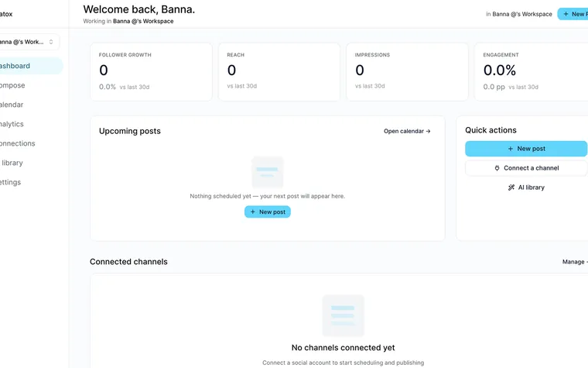588x368 pixels.
Task: Click the plus icon in Upcoming posts button
Action: pos(253,212)
